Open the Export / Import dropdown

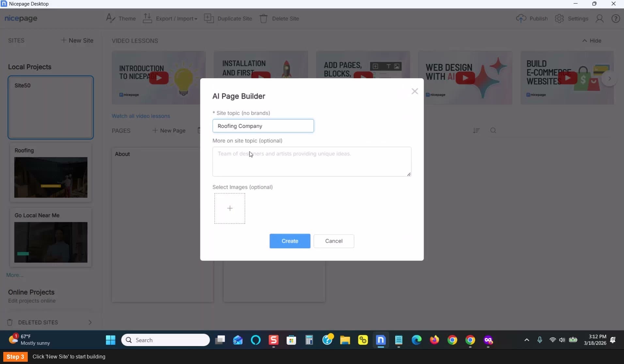(x=170, y=19)
